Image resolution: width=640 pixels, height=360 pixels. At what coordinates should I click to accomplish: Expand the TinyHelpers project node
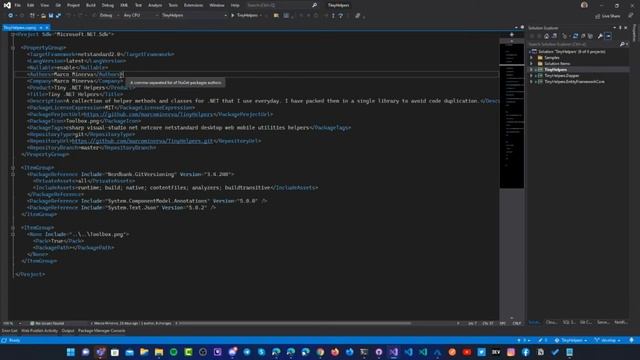point(531,70)
